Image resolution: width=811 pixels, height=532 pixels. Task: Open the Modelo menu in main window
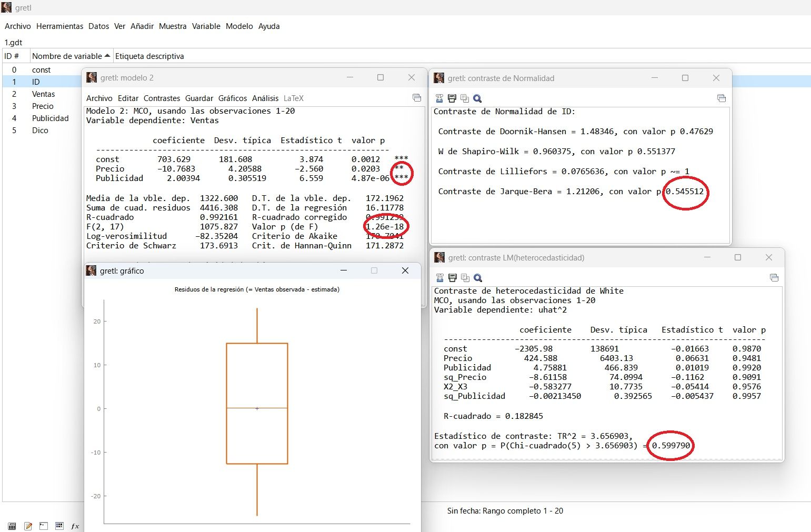coord(239,26)
